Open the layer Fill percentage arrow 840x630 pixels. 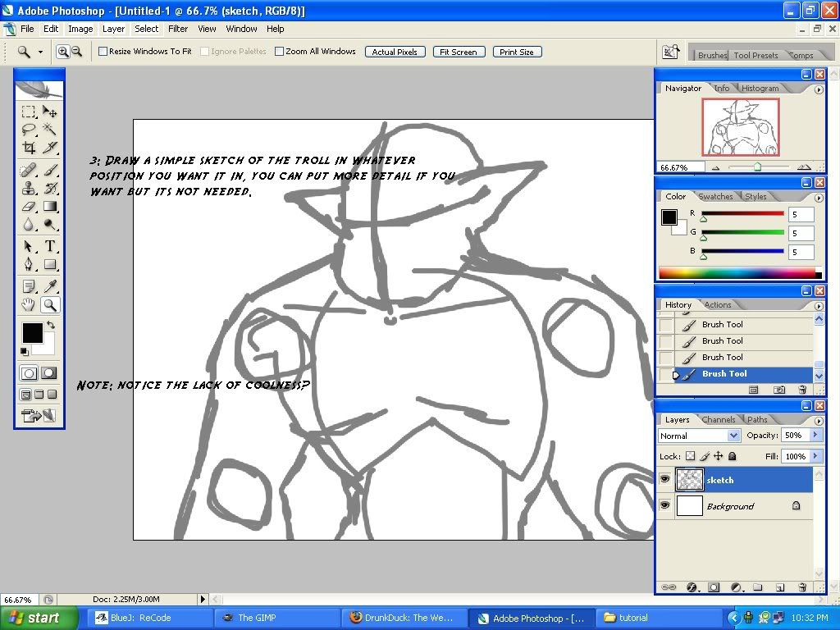pos(815,456)
